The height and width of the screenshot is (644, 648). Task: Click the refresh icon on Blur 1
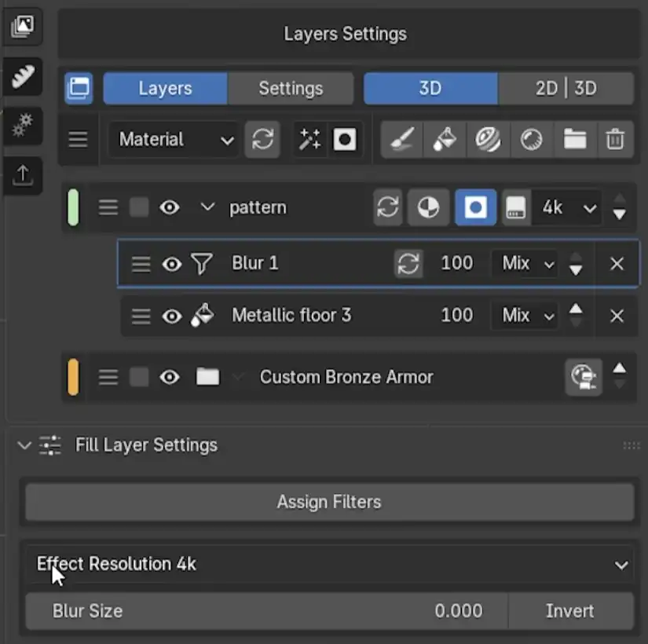point(408,263)
